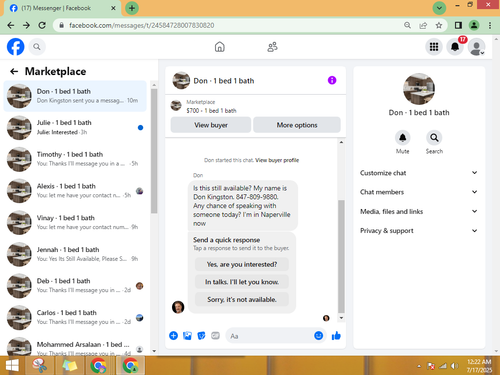
Task: Open the volume control in system tray
Action: click(454, 366)
